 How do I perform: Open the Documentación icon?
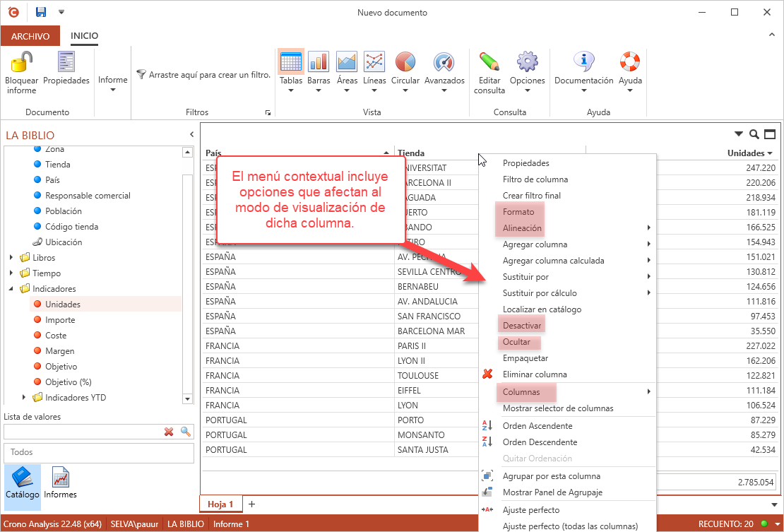pos(583,62)
